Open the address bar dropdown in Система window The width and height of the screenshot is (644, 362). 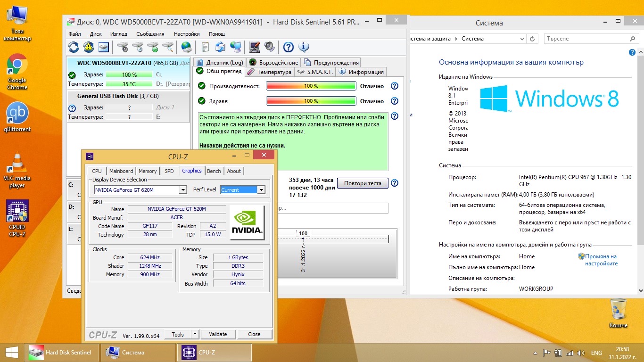click(x=521, y=39)
